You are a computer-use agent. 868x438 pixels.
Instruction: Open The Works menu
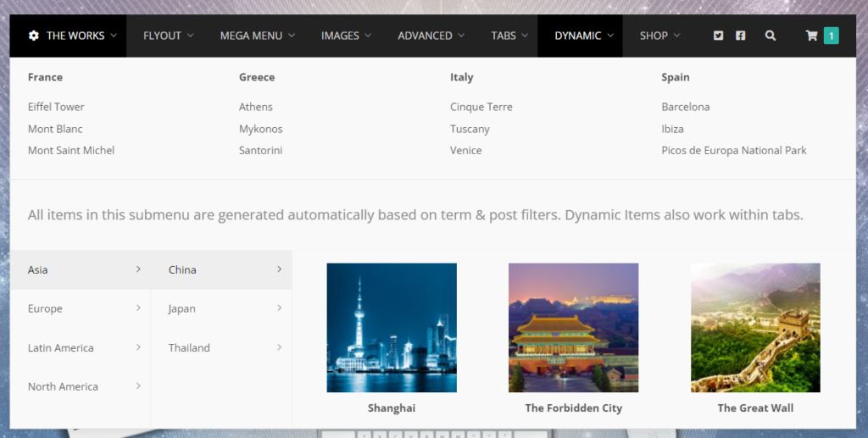(x=68, y=36)
